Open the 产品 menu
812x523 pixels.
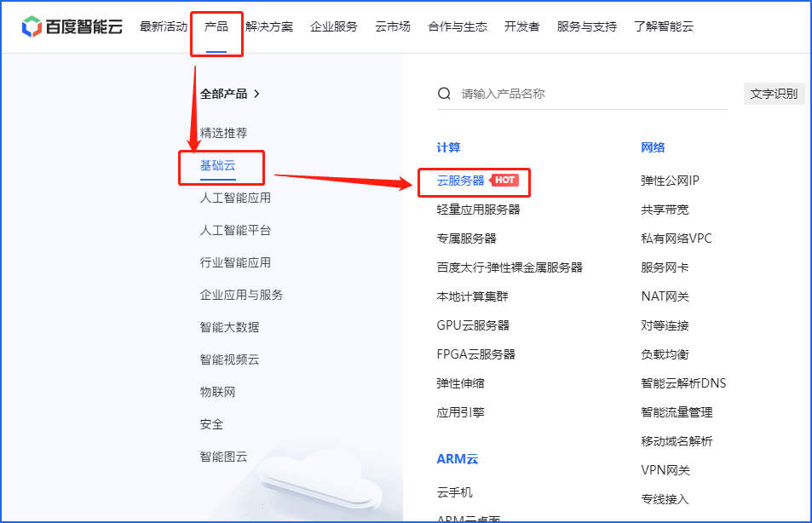216,26
